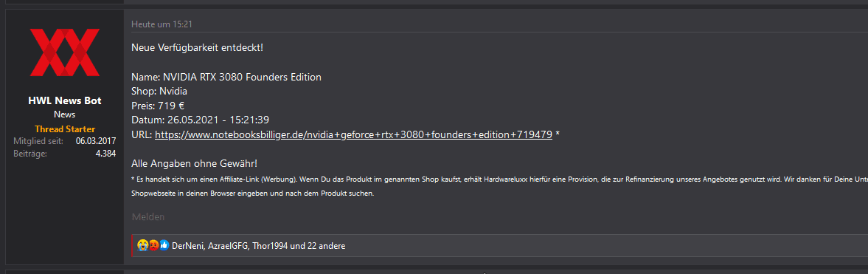The image size is (868, 274).
Task: Click the Neue Verfügbarkeit entdeckt! headline text
Action: pos(197,48)
